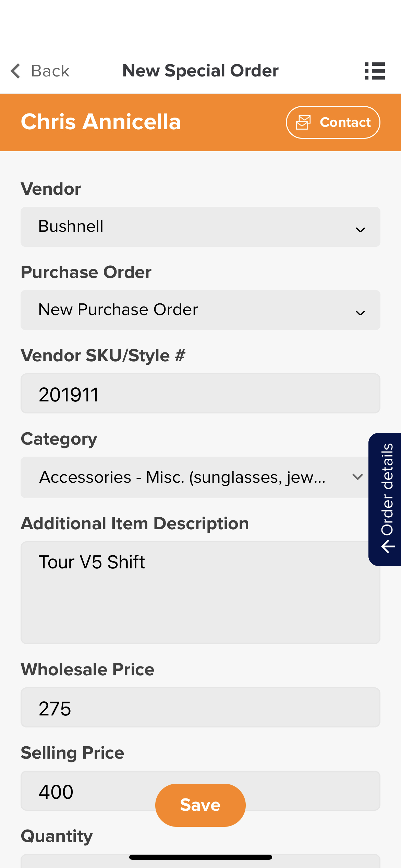Open the Bushnell vendor dropdown
The height and width of the screenshot is (868, 401).
point(200,227)
